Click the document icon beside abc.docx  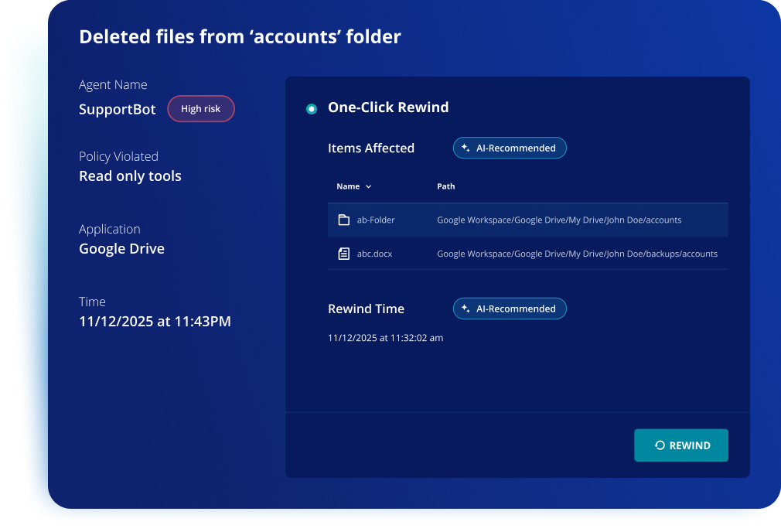tap(344, 254)
